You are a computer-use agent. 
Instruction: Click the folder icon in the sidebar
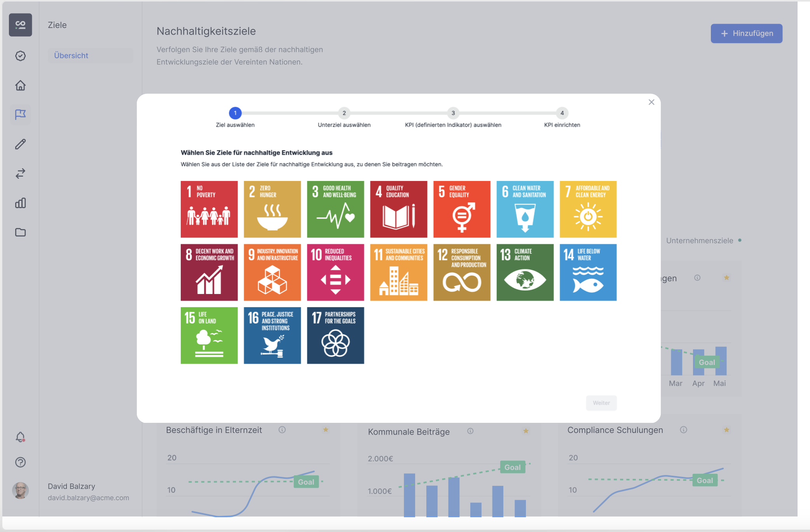click(x=21, y=232)
